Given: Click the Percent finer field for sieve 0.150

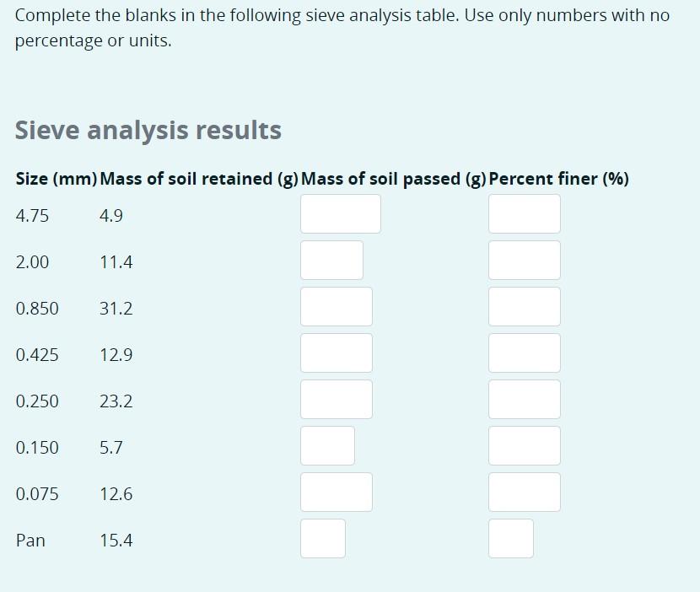Looking at the screenshot, I should [524, 445].
